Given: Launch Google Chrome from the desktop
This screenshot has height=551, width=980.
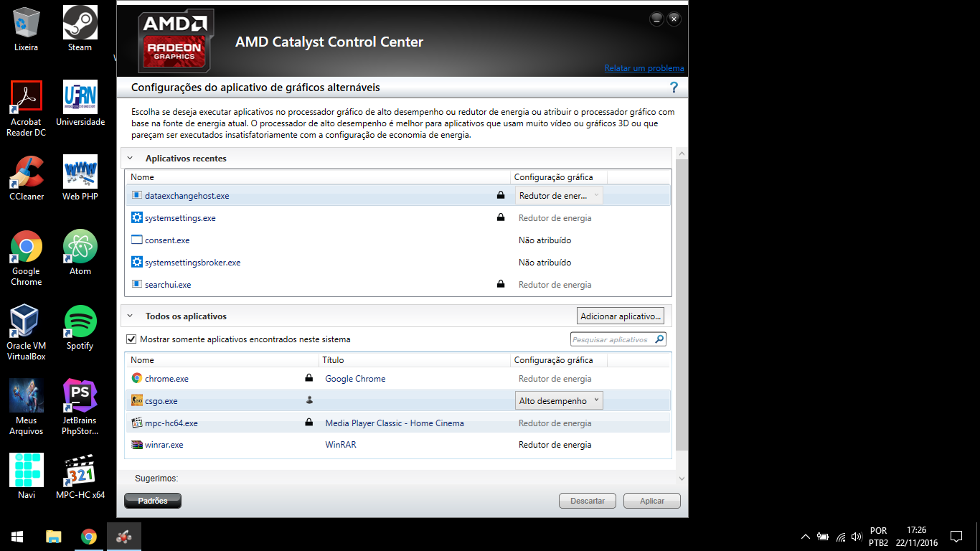Looking at the screenshot, I should click(x=27, y=257).
